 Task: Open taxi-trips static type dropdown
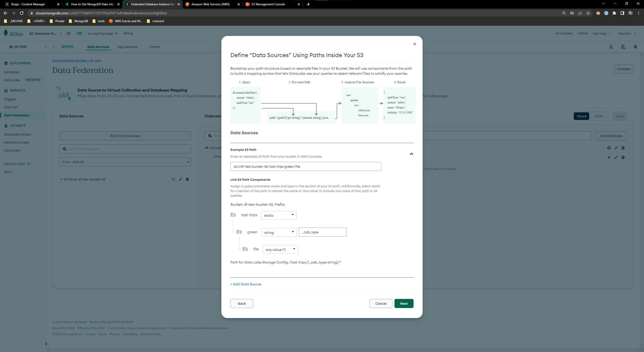click(279, 215)
